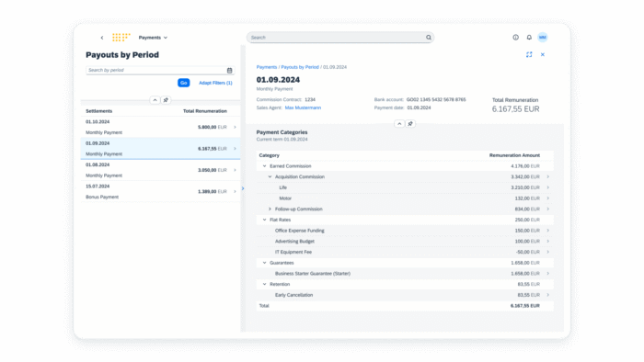This screenshot has height=362, width=644.
Task: Open the notifications bell
Action: (x=529, y=38)
